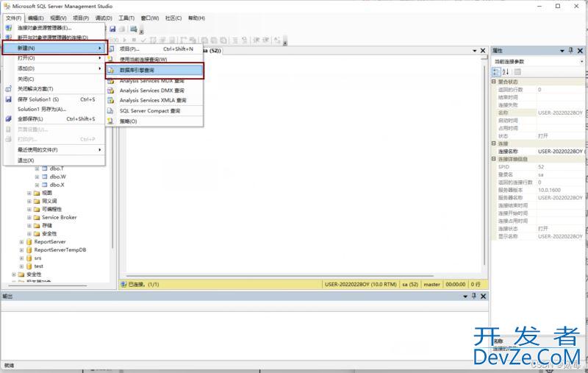Image resolution: width=588 pixels, height=373 pixels.
Task: Click the greyed Execute play icon in query toolbar
Action: (125, 40)
